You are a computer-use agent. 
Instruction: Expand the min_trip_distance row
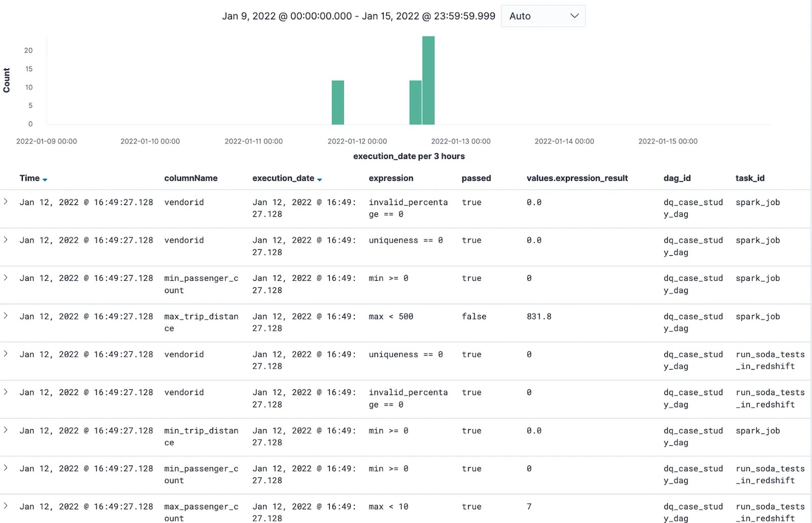pos(6,430)
